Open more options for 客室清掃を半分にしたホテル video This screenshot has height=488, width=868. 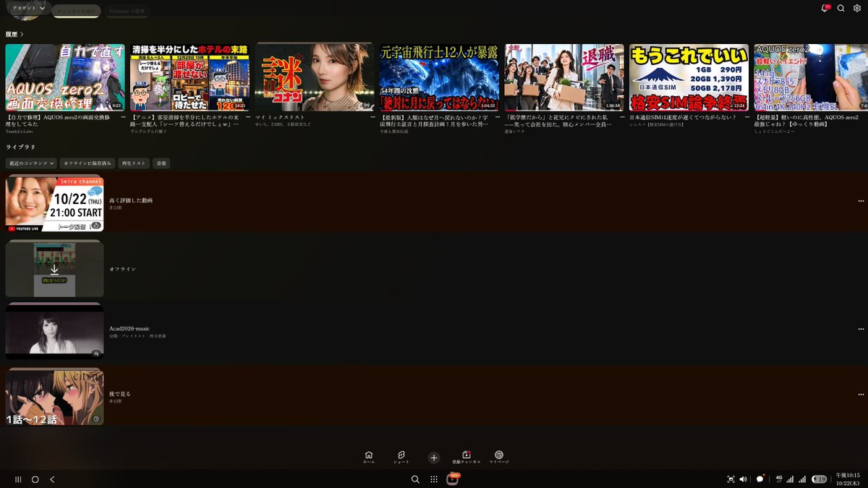(x=247, y=117)
